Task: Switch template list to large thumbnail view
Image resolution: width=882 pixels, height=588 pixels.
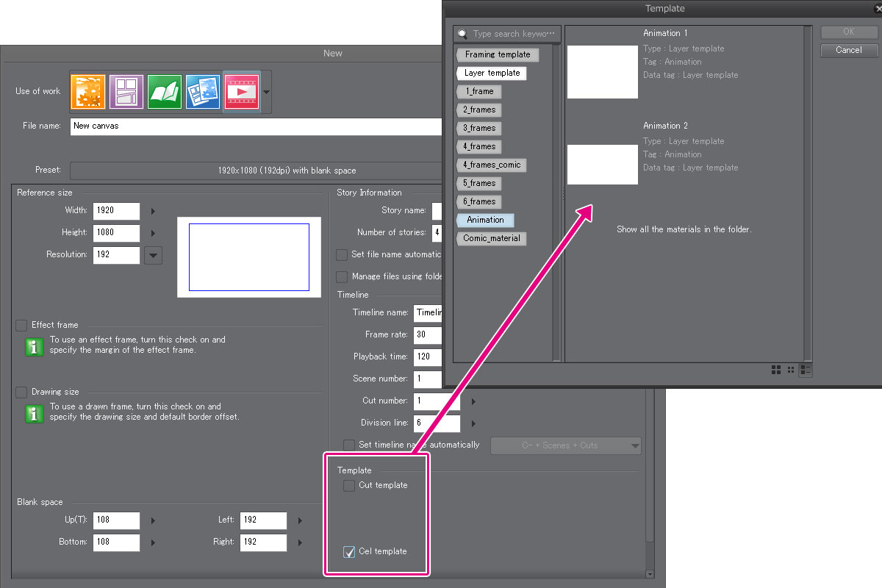Action: 776,370
